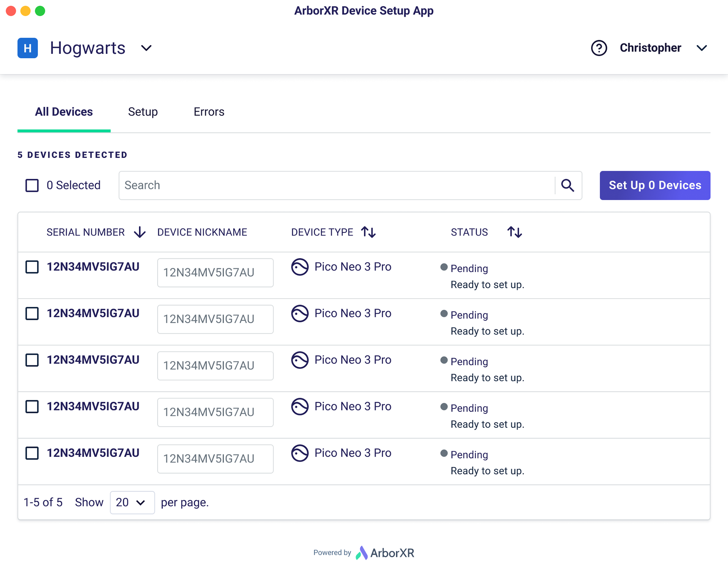728x579 pixels.
Task: Check the second device row checkbox
Action: click(32, 313)
